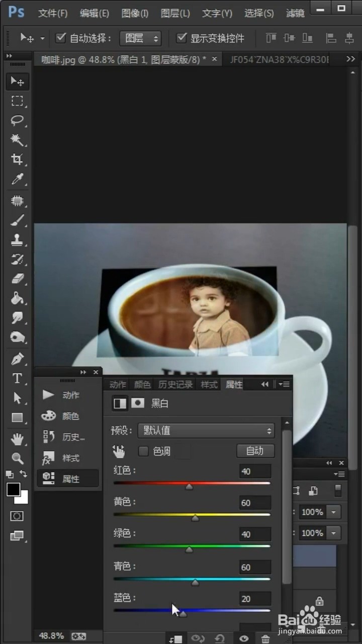Image resolution: width=362 pixels, height=644 pixels.
Task: Click the 红色 slider handle
Action: tap(189, 487)
